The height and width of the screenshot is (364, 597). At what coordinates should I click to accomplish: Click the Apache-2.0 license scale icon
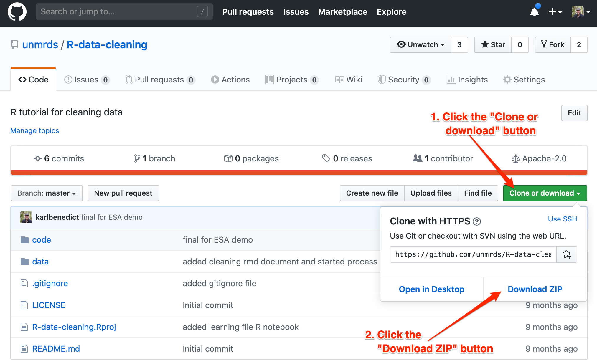click(515, 159)
